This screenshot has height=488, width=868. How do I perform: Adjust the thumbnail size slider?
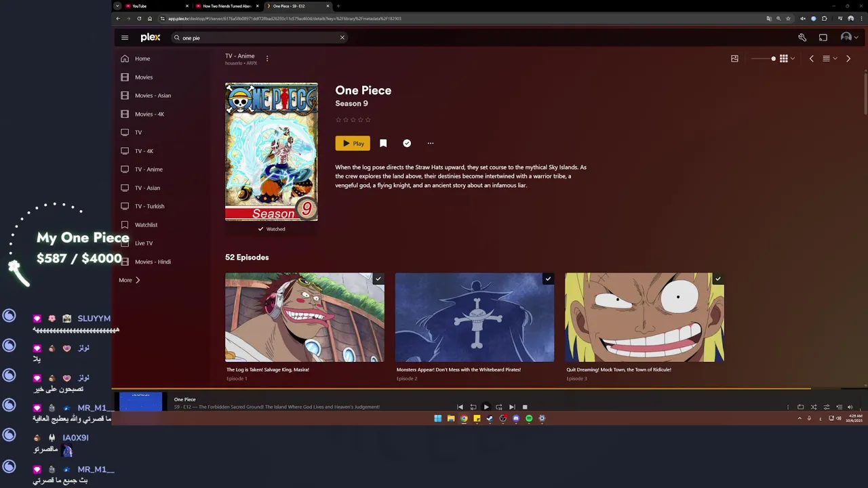tap(762, 58)
